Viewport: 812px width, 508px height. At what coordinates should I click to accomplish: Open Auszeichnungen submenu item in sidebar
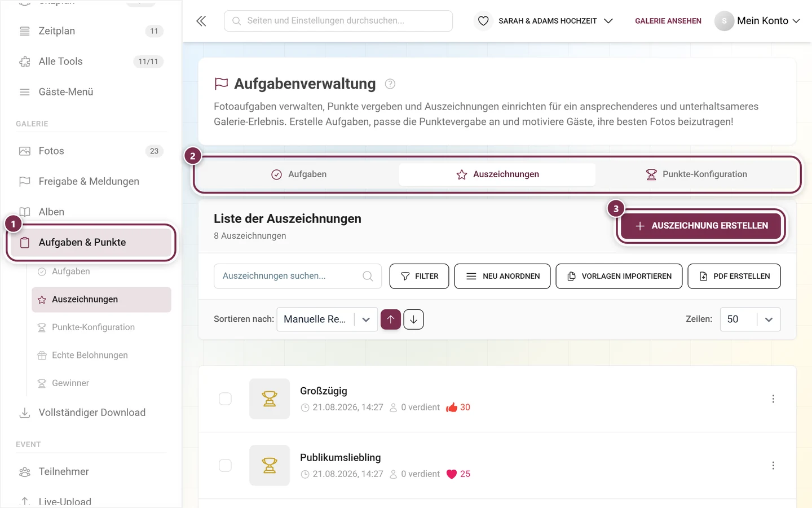[x=101, y=300]
